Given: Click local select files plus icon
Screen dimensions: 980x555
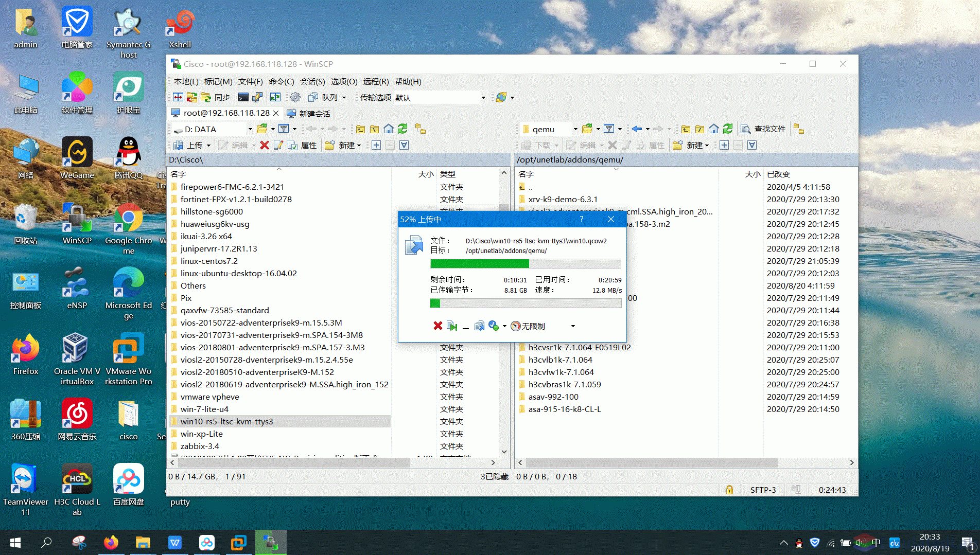Looking at the screenshot, I should 376,146.
